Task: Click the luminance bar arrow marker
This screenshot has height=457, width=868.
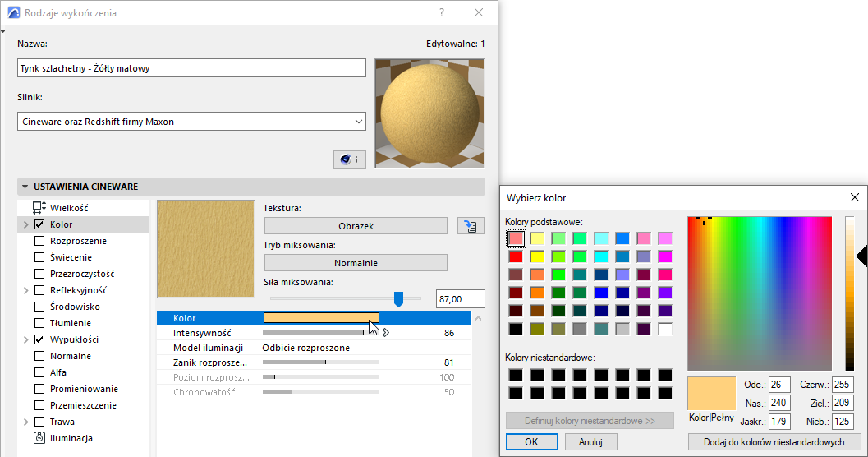Action: point(861,256)
